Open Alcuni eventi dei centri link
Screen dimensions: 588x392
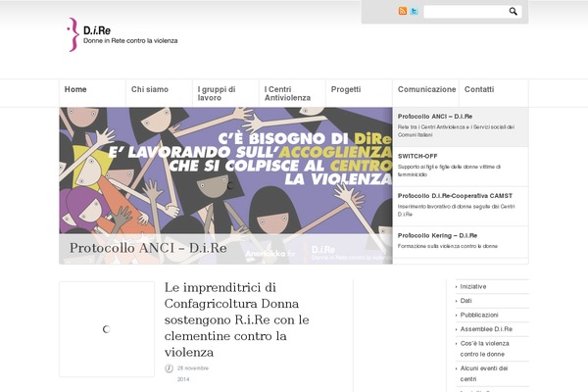[x=484, y=373]
